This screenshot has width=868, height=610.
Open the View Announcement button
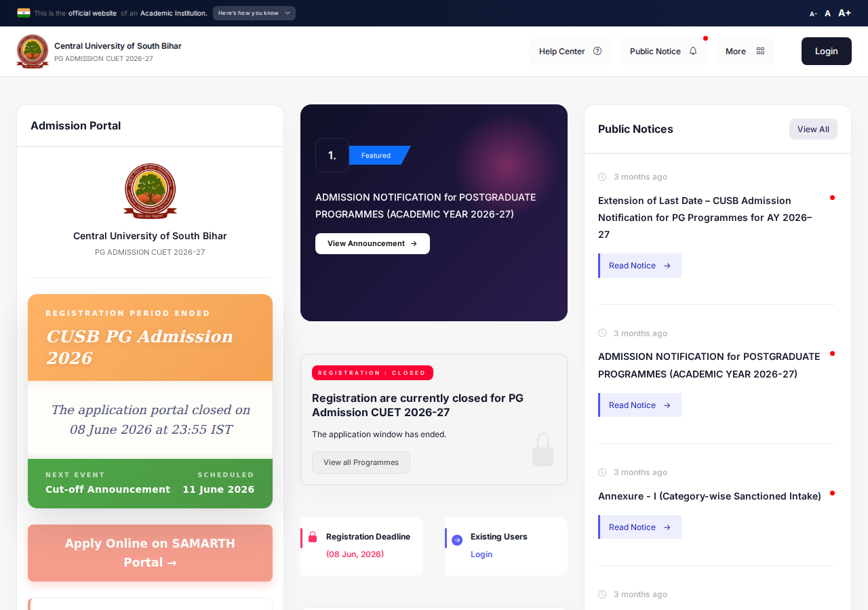pyautogui.click(x=372, y=243)
